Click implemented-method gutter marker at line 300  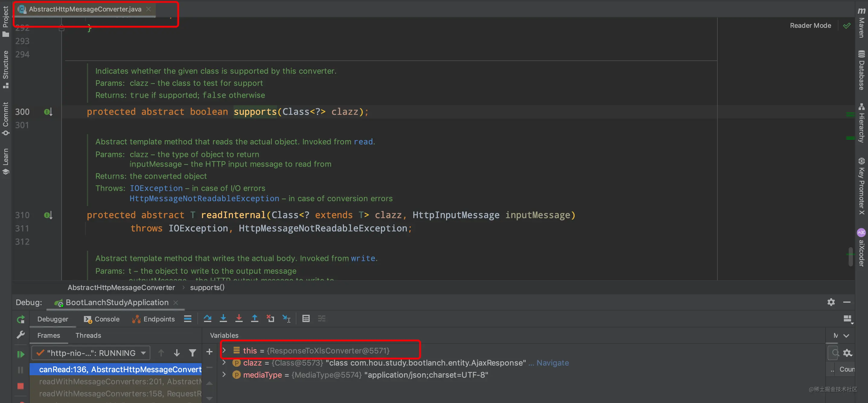48,112
